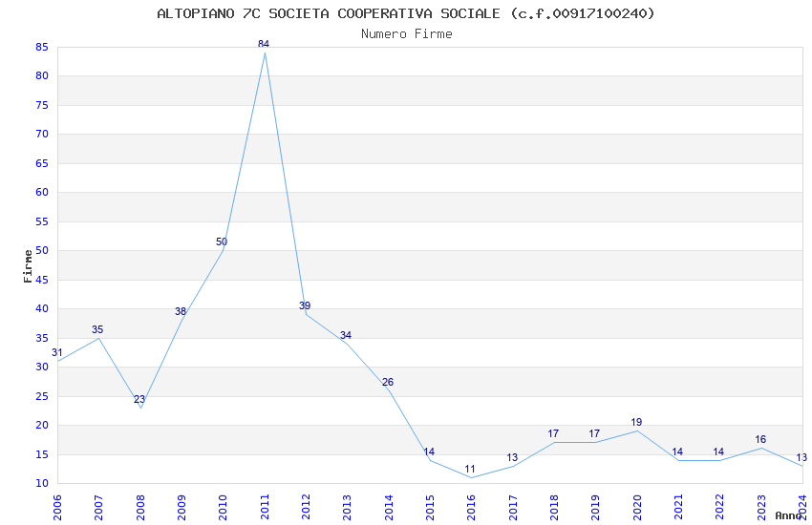Click the data label 35 at 2007

coord(97,329)
